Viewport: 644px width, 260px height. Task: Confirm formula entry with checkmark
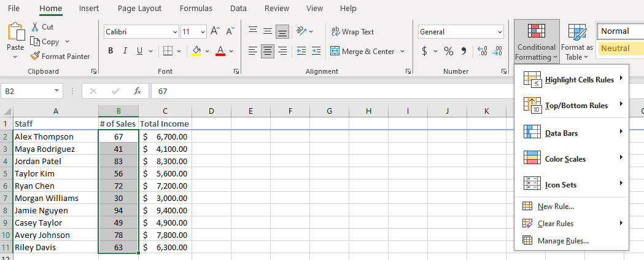(115, 91)
